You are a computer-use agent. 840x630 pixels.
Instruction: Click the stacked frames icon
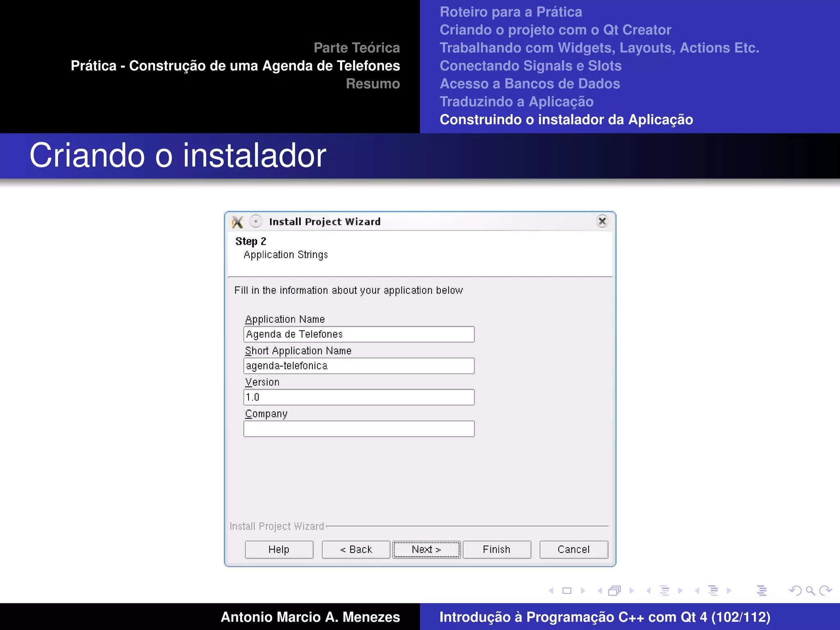pos(614,591)
